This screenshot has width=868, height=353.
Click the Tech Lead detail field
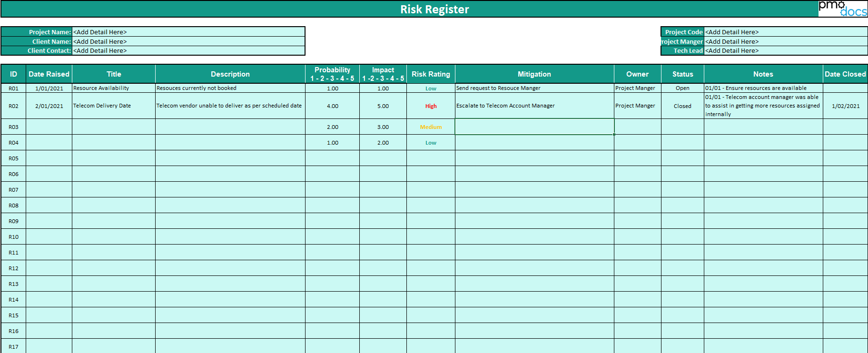(786, 50)
